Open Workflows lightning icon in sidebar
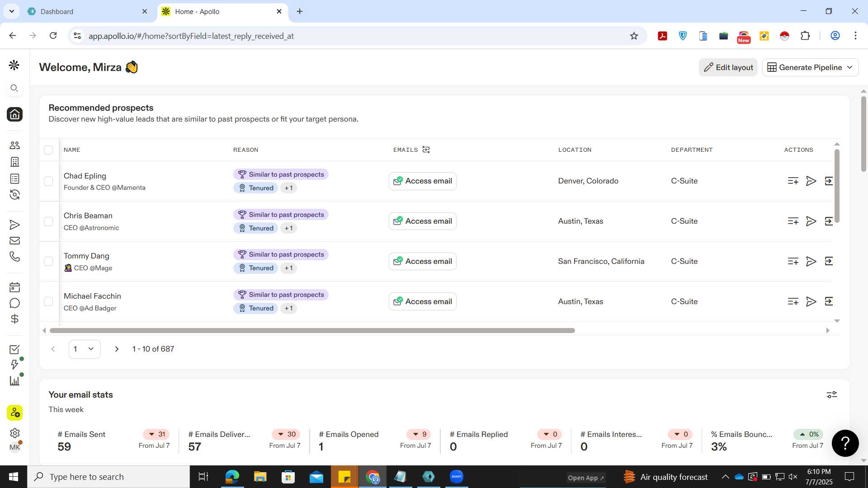 tap(14, 364)
